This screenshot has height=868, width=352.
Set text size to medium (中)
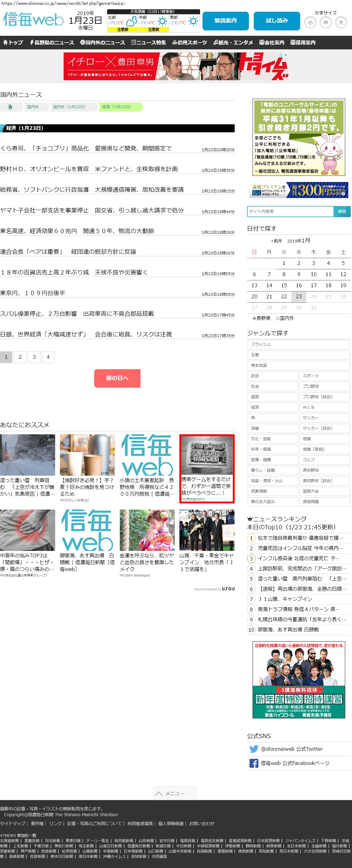click(326, 23)
